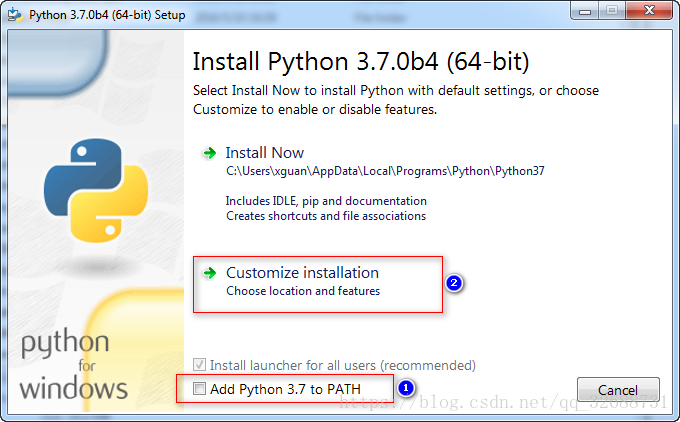Click the window title 'Python 3.7.0b4 (64-bit) Setup'
680x422 pixels.
coord(107,15)
